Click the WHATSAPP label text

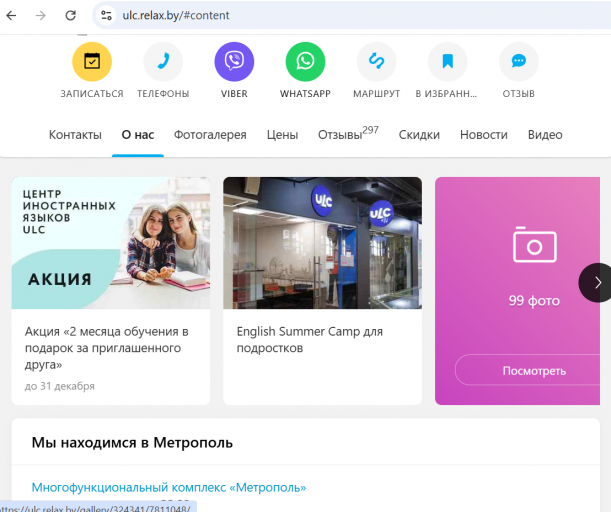point(305,94)
